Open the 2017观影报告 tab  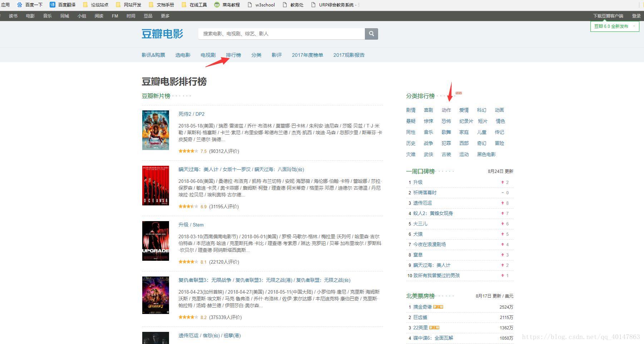tap(349, 55)
